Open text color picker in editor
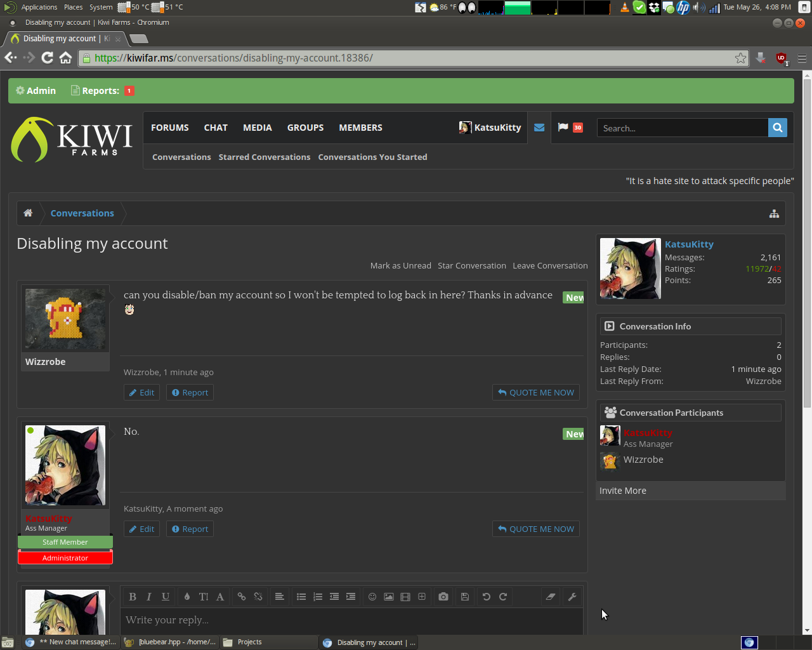 coord(187,597)
